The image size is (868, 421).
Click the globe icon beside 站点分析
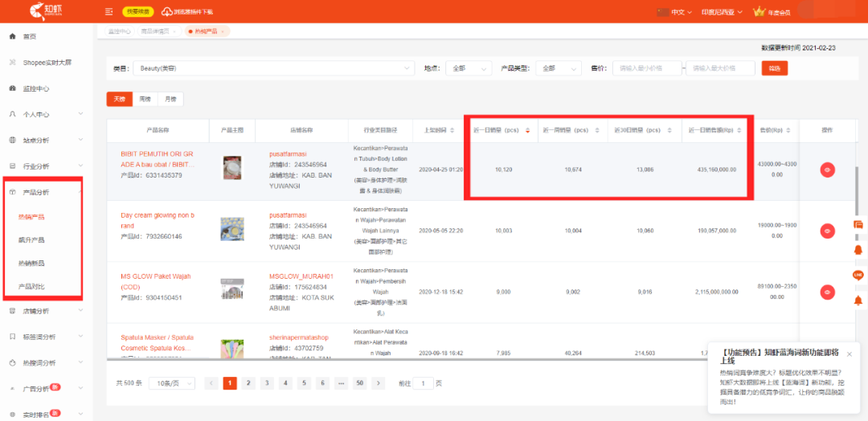12,140
